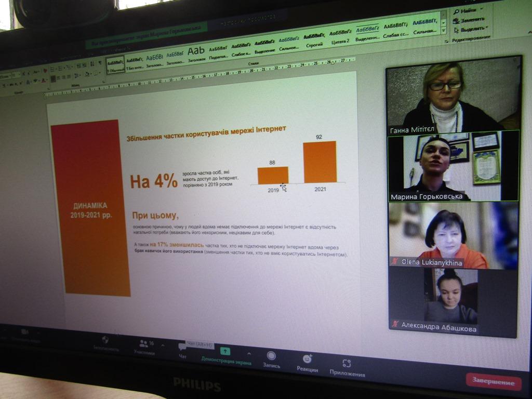Click the horizontal ruler at mark 20
532x399 pixels.
pos(252,71)
